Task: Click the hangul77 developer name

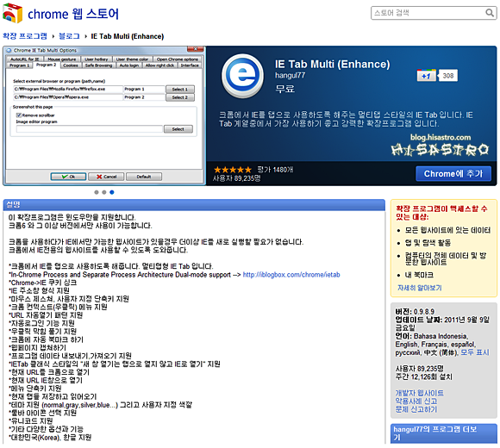Action: tap(290, 76)
